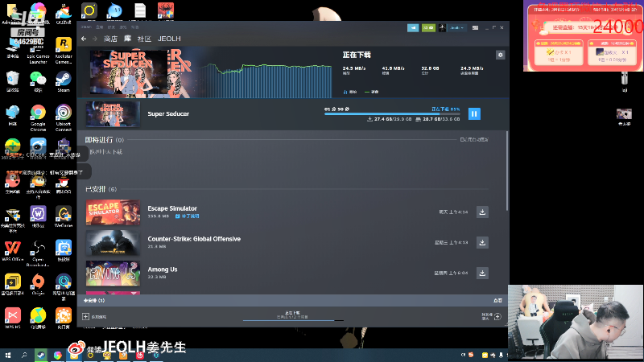
Task: Open the Steam menu in title bar
Action: pyautogui.click(x=86, y=27)
